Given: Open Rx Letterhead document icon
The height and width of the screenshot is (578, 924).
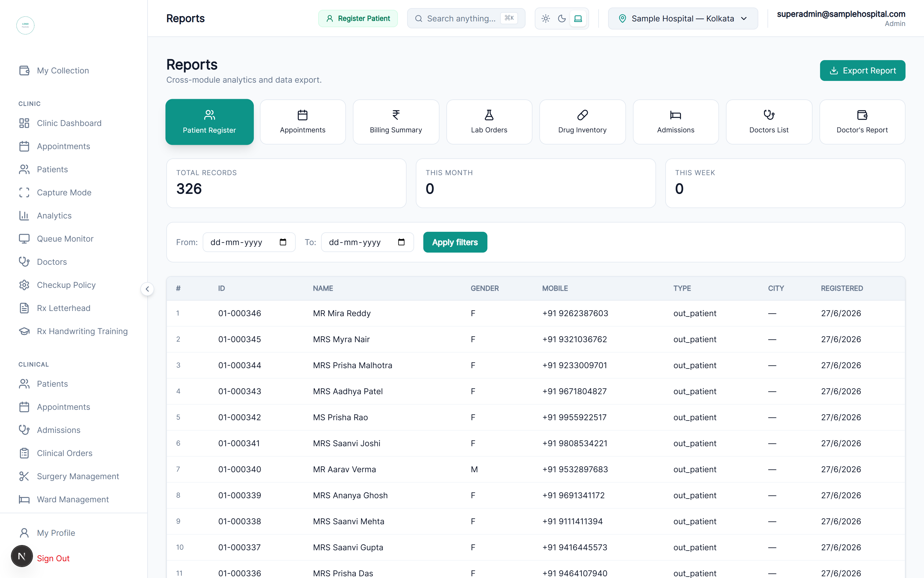Looking at the screenshot, I should coord(24,308).
